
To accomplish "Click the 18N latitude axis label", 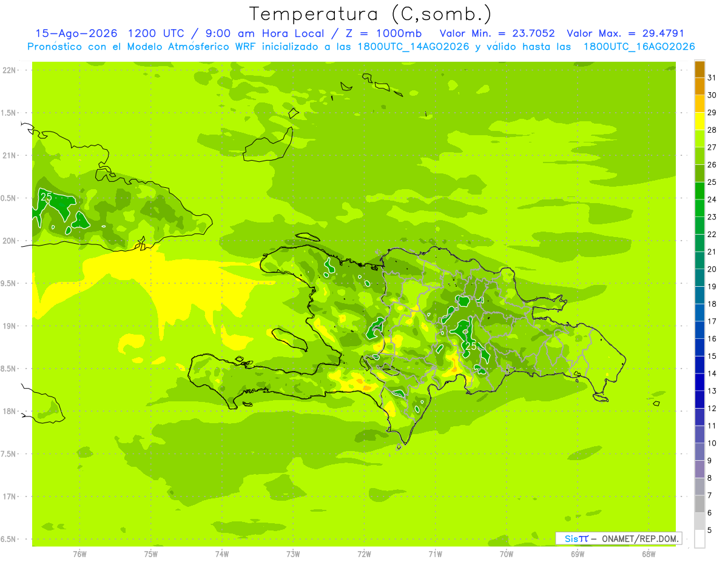I will pyautogui.click(x=8, y=411).
